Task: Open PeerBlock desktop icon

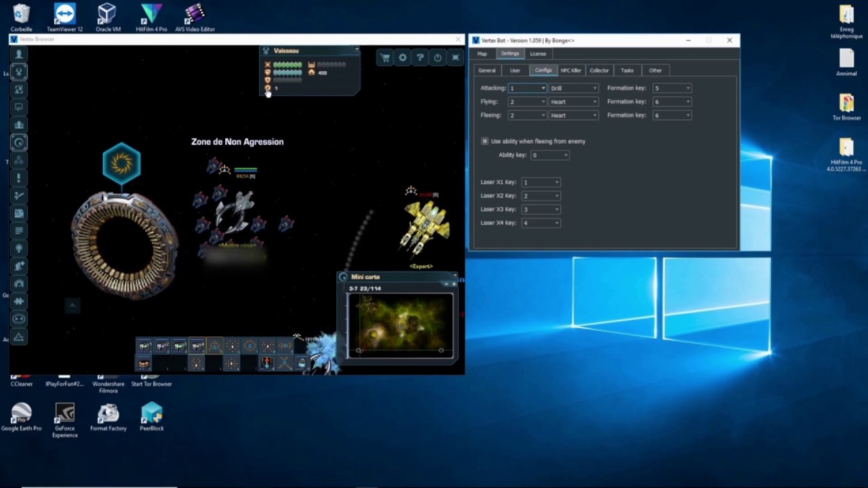Action: tap(151, 417)
